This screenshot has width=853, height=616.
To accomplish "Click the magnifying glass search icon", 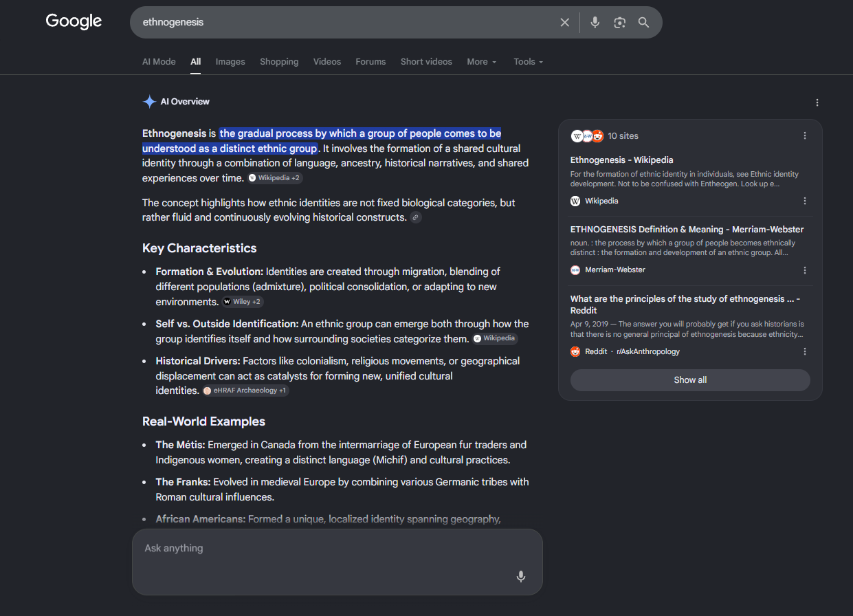I will pos(643,23).
